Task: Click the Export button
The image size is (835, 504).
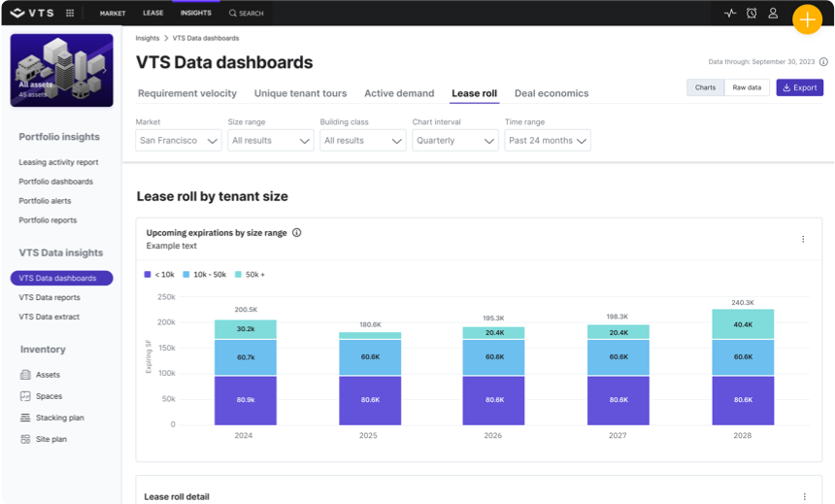Action: (799, 87)
